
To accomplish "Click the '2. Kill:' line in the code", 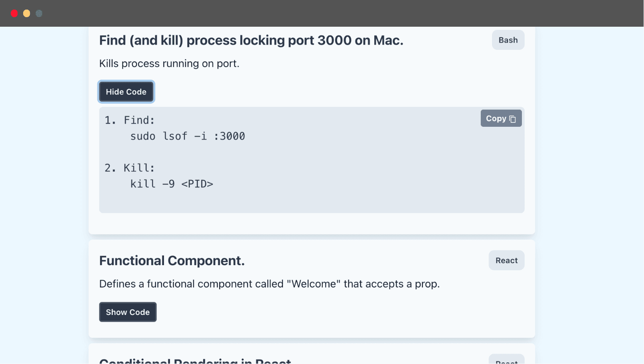I will click(x=130, y=168).
